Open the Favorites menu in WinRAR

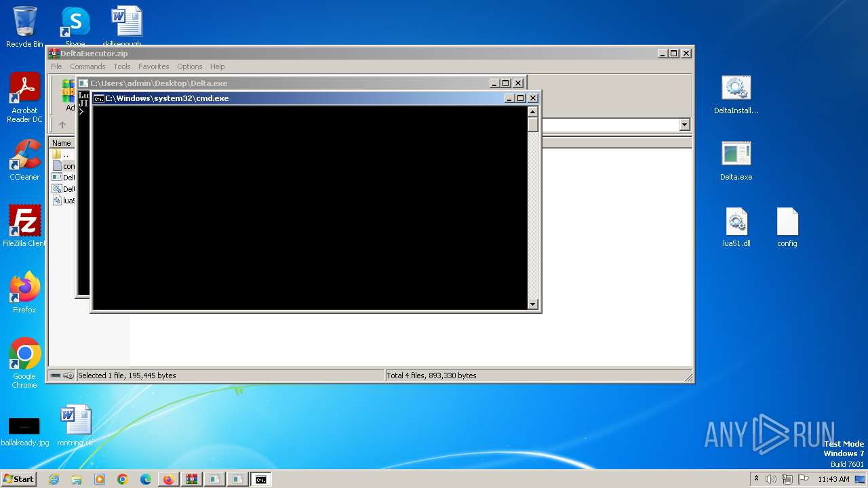click(154, 66)
